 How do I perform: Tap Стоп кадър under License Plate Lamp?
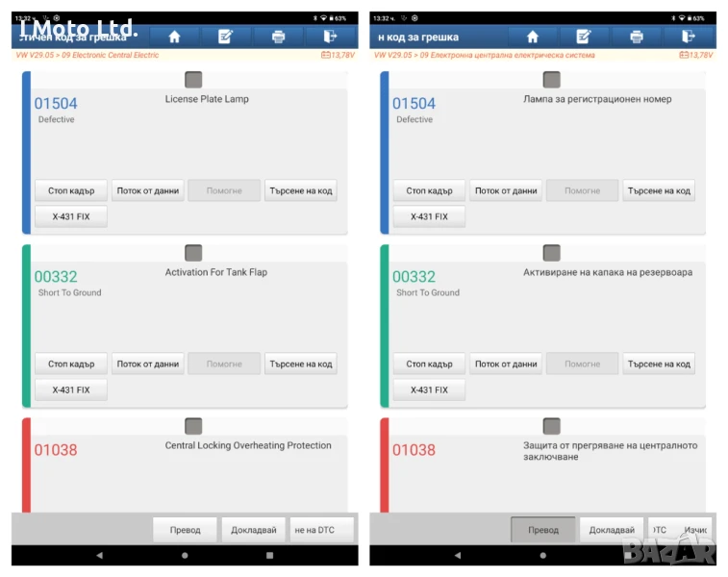71,190
